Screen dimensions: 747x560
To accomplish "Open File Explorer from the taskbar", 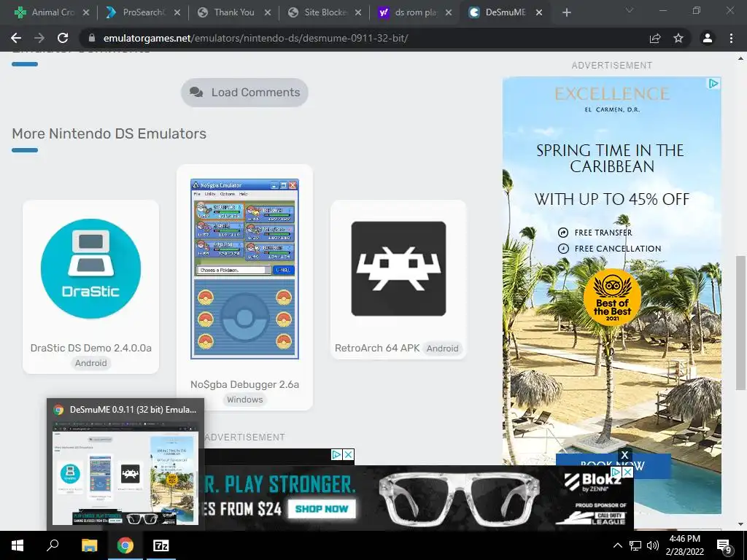I will tap(89, 545).
